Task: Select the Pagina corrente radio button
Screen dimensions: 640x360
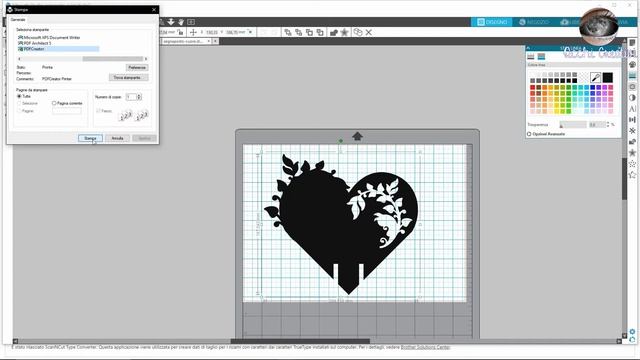Action: point(54,103)
